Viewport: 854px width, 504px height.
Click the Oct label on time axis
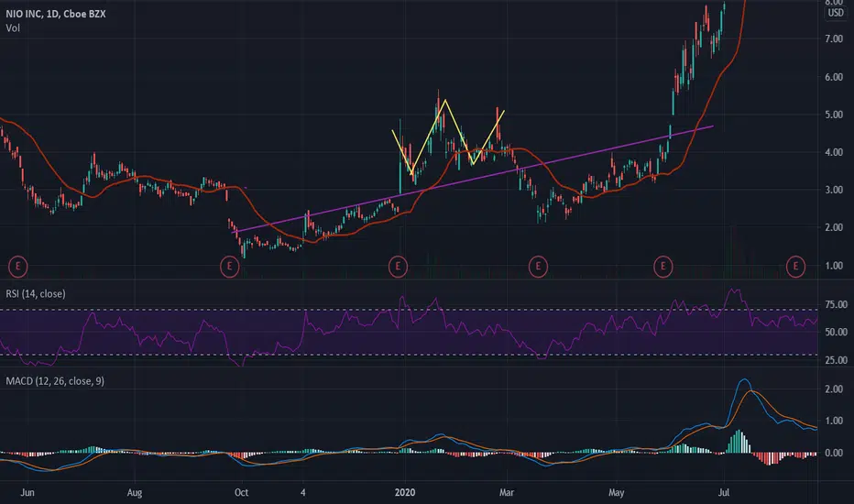(241, 493)
